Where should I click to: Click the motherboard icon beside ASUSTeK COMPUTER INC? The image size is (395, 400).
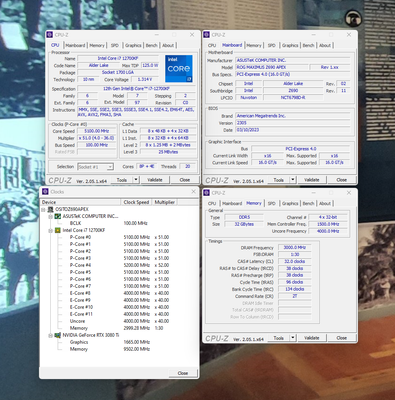[58, 216]
